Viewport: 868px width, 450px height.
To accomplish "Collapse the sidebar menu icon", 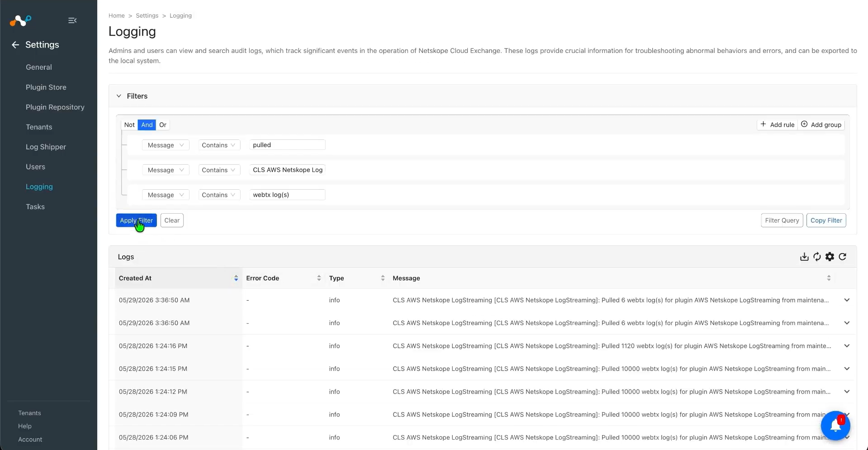I will pyautogui.click(x=72, y=20).
